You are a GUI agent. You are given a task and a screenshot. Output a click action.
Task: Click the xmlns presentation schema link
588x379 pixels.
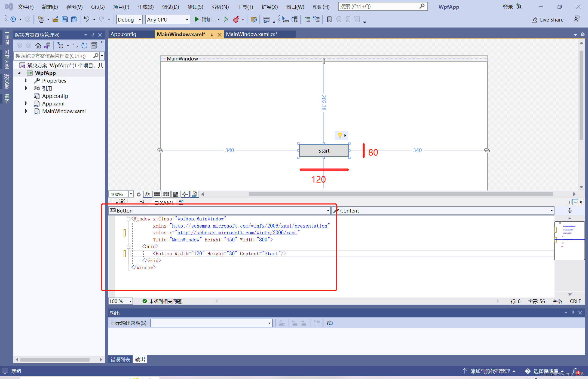pos(249,226)
